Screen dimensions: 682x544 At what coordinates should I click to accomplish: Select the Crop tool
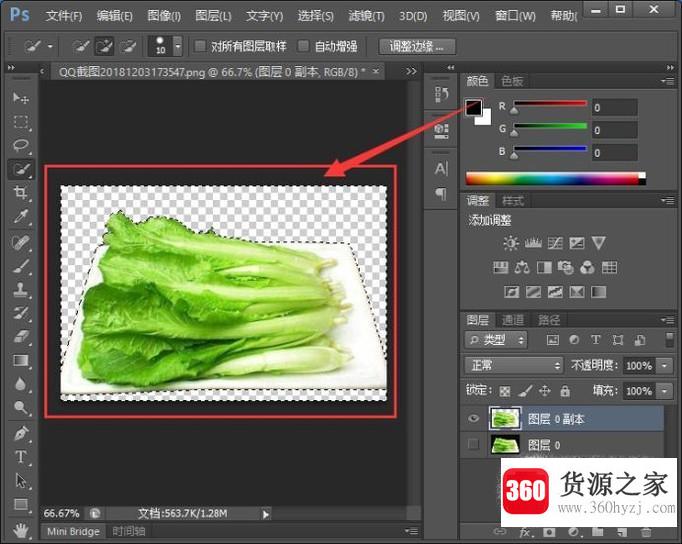(x=20, y=192)
